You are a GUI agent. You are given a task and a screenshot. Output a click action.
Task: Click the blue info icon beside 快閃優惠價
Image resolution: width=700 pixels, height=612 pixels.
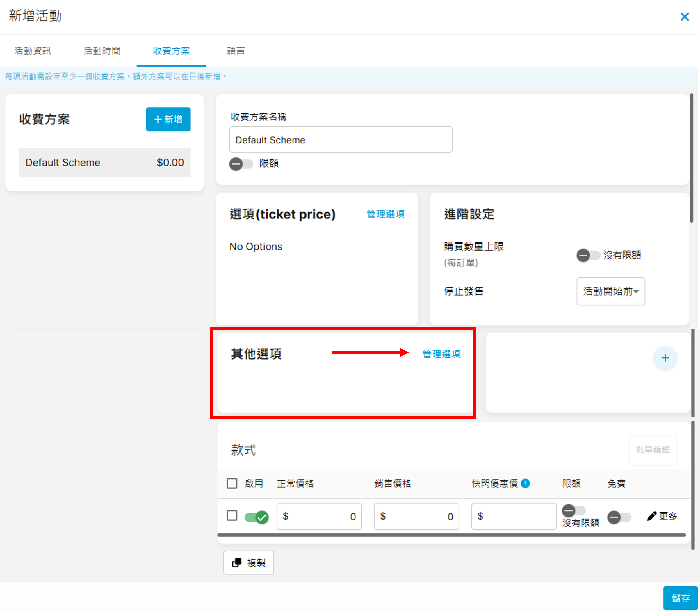(x=526, y=483)
